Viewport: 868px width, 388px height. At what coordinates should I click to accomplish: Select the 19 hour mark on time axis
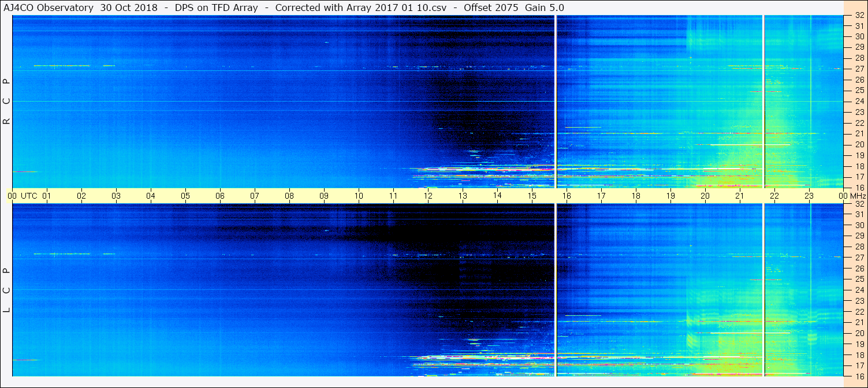click(x=670, y=196)
